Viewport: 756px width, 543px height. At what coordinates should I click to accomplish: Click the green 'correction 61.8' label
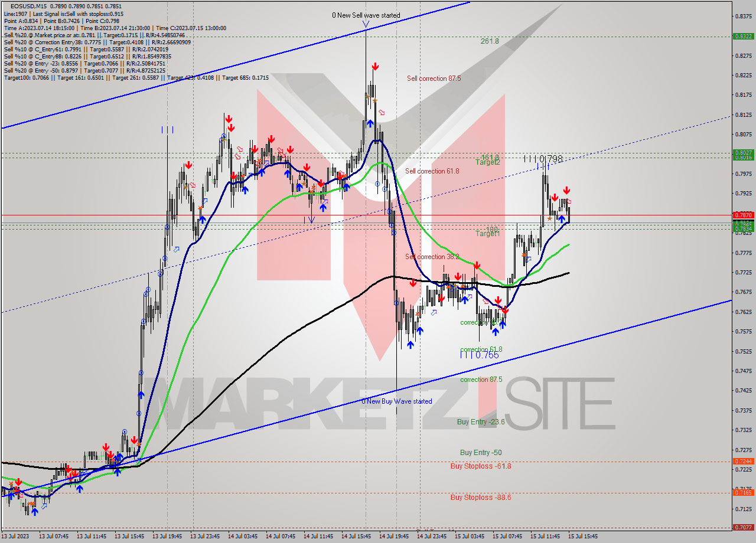481,349
